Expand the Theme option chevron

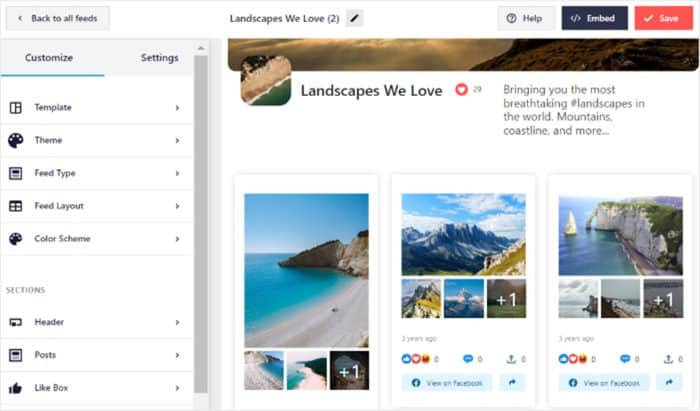coord(177,141)
